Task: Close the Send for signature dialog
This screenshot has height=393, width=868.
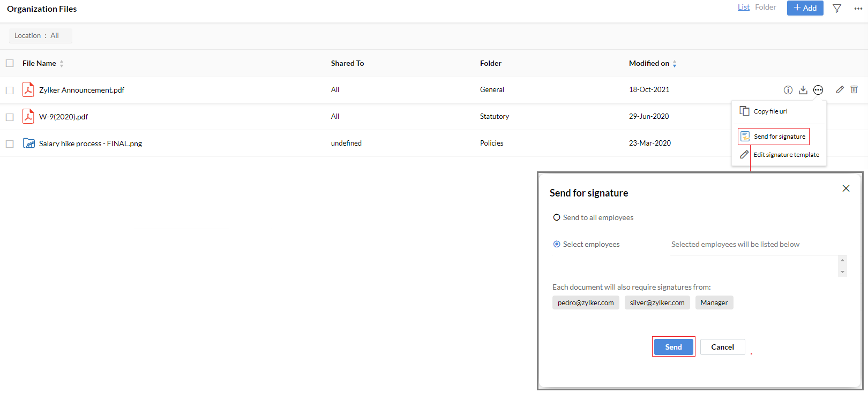Action: coord(846,188)
